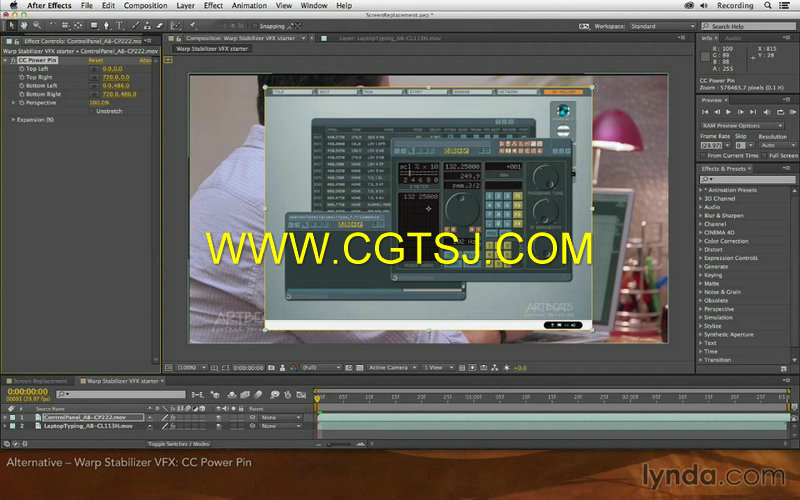Viewport: 800px width, 500px height.
Task: Toggle the Unstretch checkbox
Action: [x=92, y=111]
